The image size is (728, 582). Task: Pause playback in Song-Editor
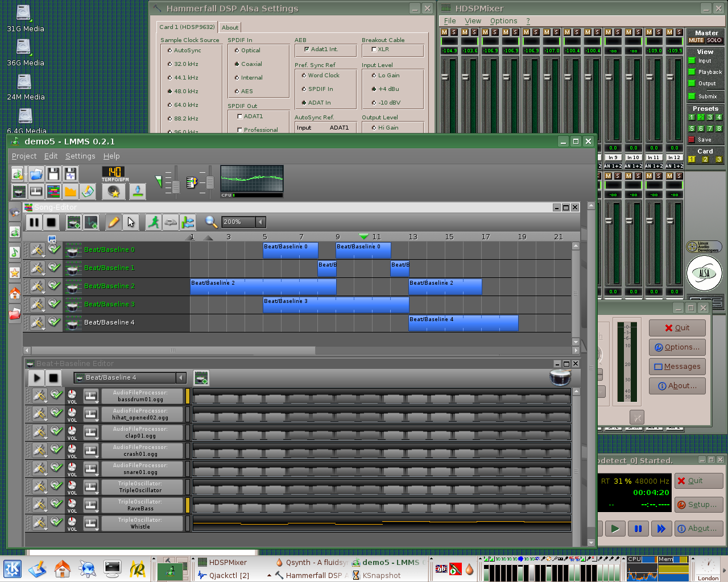click(34, 222)
